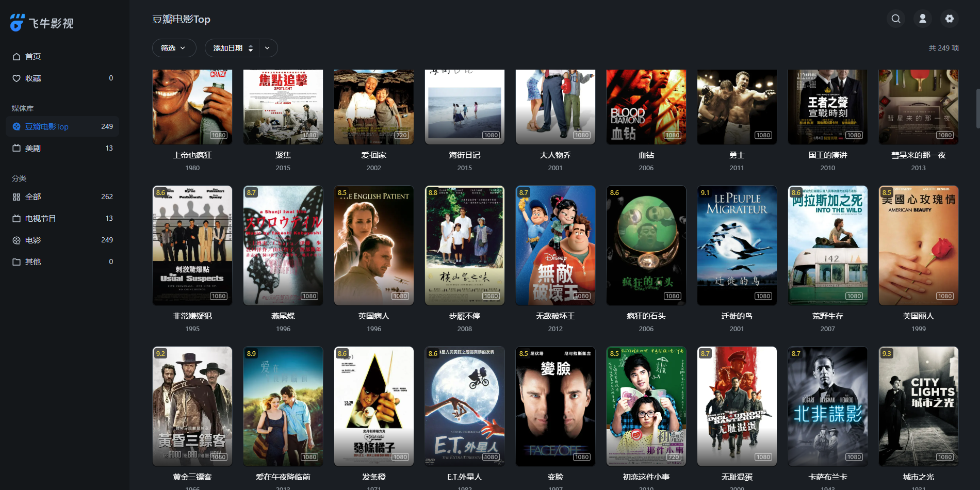Toggle sort order on 添加日期 button
This screenshot has height=490, width=980.
(232, 48)
